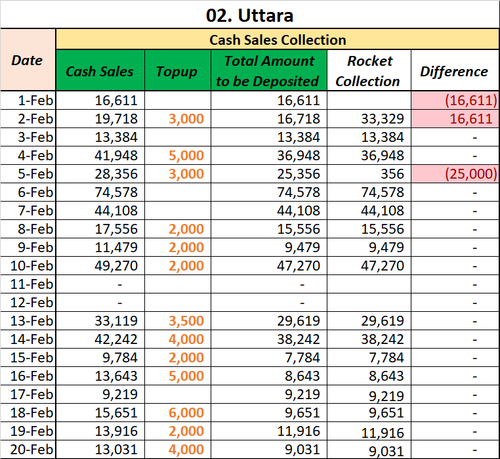Click the 33,119 cash sales cell

click(100, 321)
